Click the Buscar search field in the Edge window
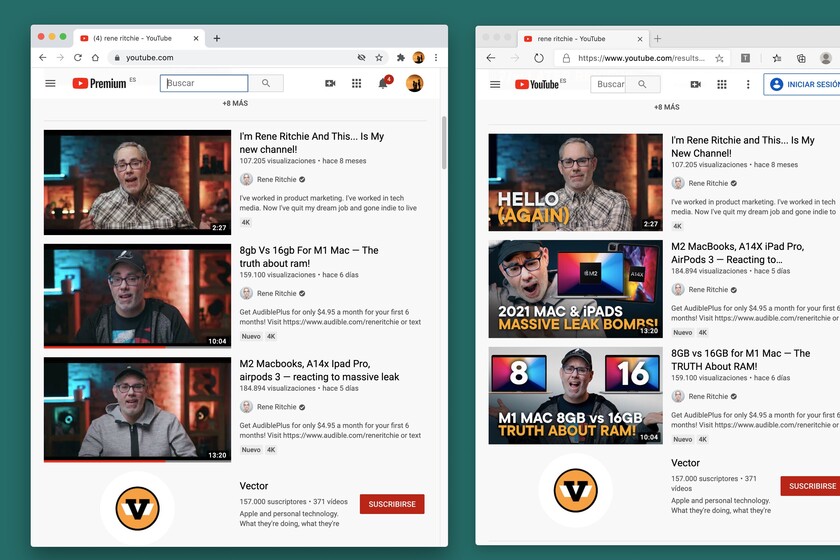 pyautogui.click(x=608, y=84)
